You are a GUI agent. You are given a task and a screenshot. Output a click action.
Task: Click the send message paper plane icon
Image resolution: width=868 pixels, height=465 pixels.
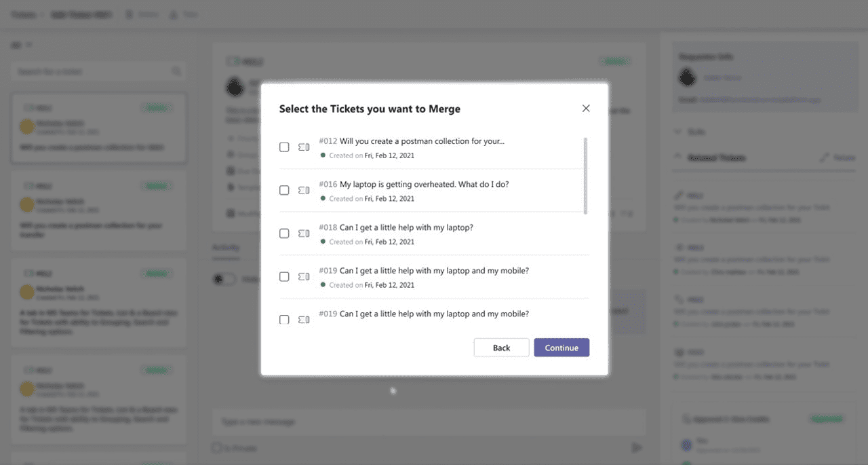[636, 447]
